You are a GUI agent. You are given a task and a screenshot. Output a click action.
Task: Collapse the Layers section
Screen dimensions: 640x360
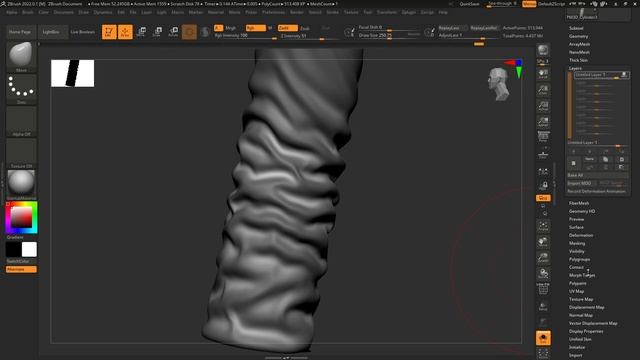[575, 68]
